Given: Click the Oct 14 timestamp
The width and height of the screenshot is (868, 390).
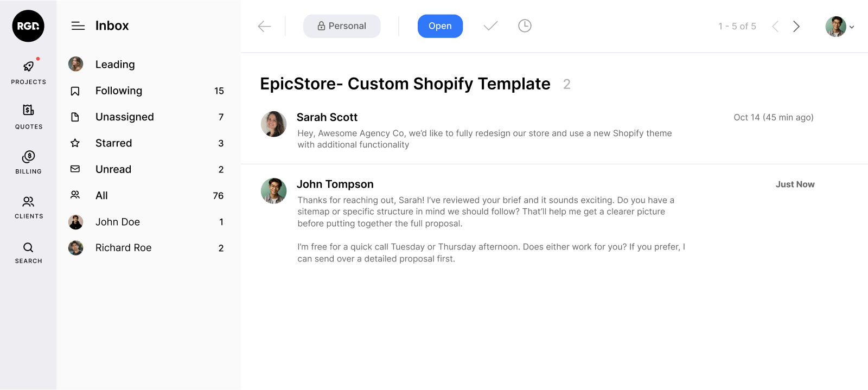Looking at the screenshot, I should click(774, 117).
